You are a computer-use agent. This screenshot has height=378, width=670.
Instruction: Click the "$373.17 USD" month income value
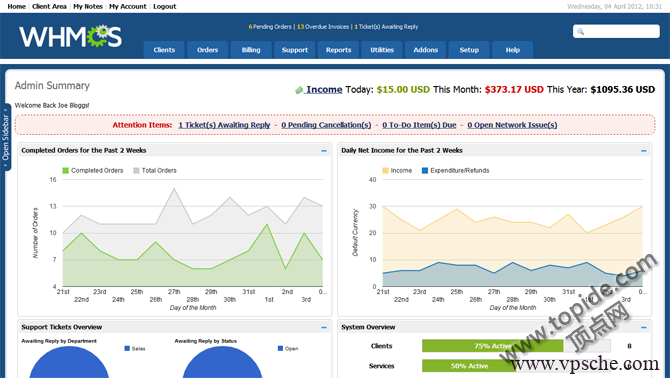coord(514,90)
